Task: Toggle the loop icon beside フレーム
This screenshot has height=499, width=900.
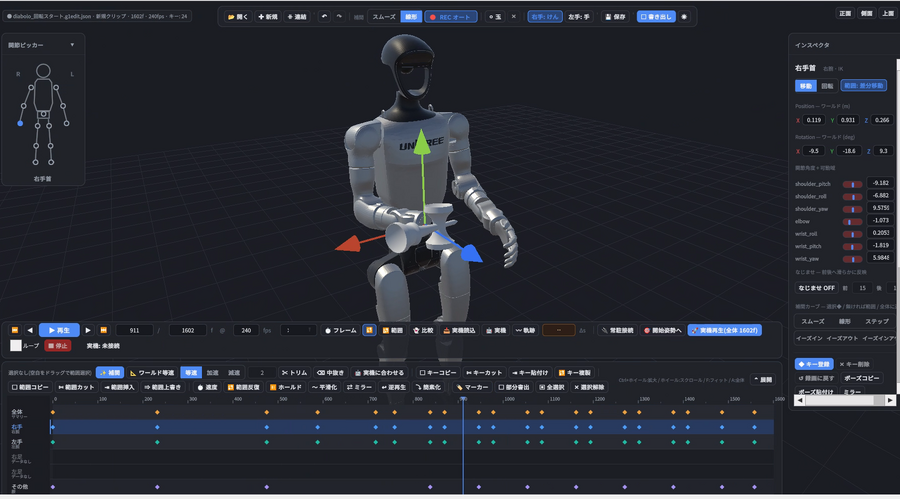Action: click(x=369, y=330)
